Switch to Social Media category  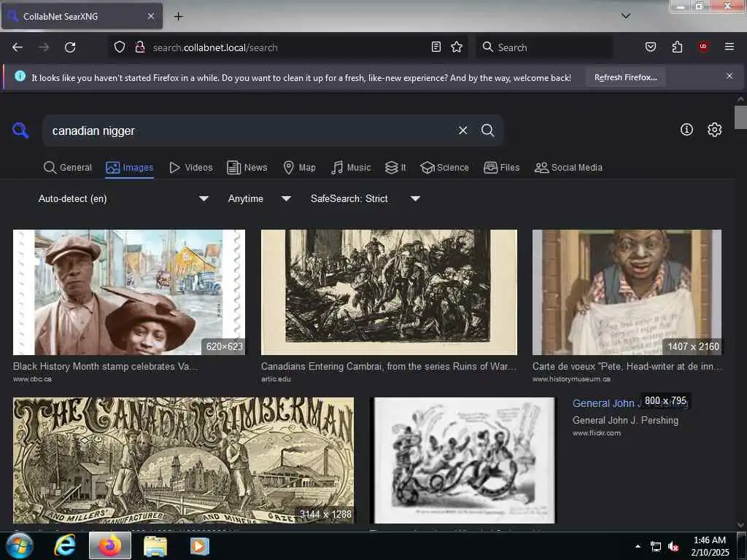point(568,168)
